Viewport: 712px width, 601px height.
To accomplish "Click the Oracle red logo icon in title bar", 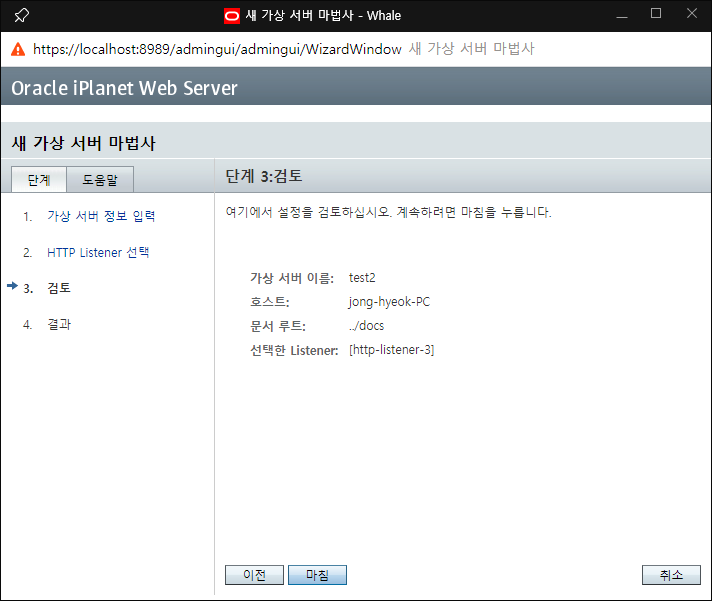I will [232, 16].
